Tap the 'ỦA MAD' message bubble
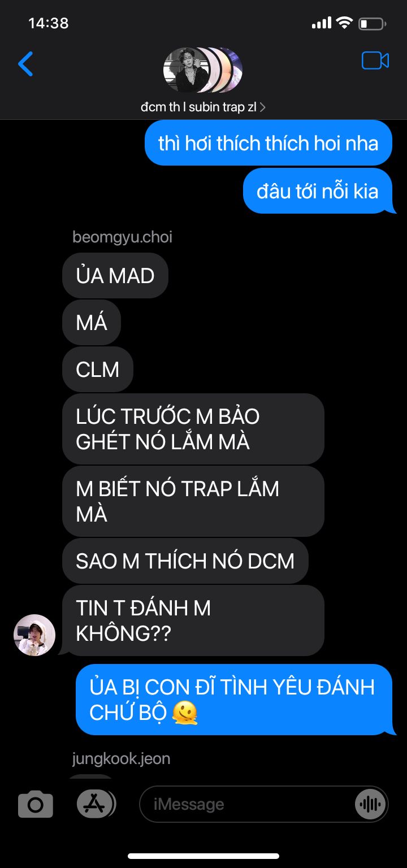Screen dimensions: 407x868 pyautogui.click(x=115, y=276)
